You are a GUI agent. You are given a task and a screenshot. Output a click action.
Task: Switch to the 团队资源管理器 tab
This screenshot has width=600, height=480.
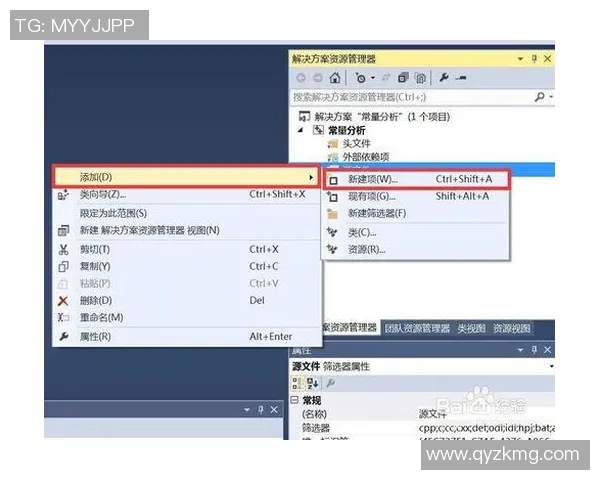point(417,328)
